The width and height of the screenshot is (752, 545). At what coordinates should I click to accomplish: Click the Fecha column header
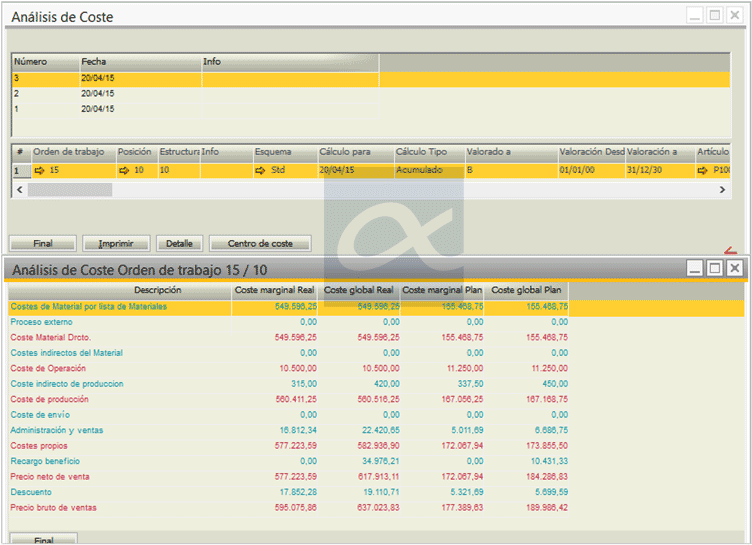point(140,62)
